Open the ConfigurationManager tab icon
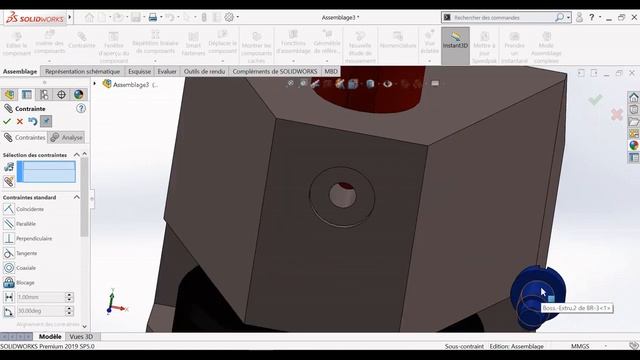This screenshot has width=640, height=360. point(44,95)
